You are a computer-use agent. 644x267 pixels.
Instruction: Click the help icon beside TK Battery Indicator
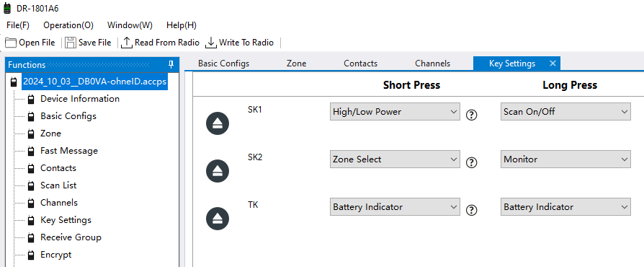pos(472,211)
